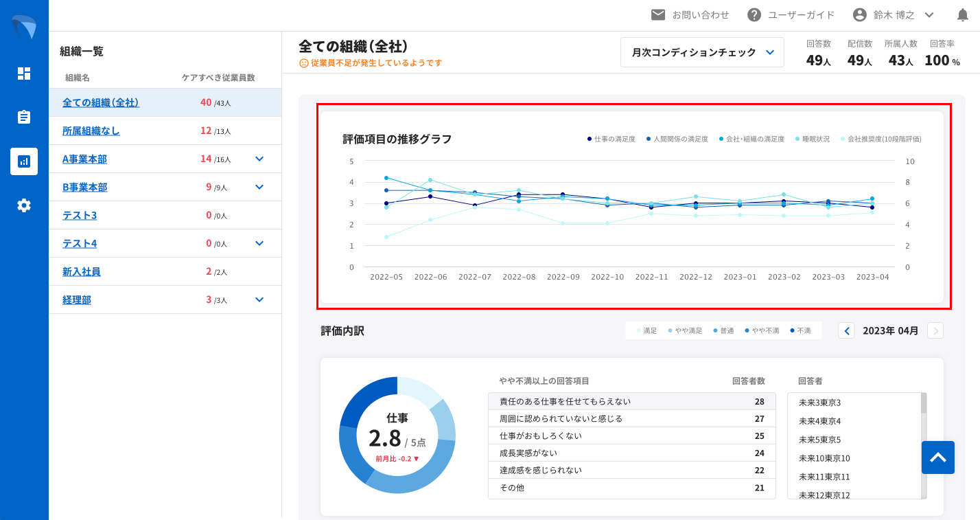Expand the 経理部 organization chevron

point(259,299)
